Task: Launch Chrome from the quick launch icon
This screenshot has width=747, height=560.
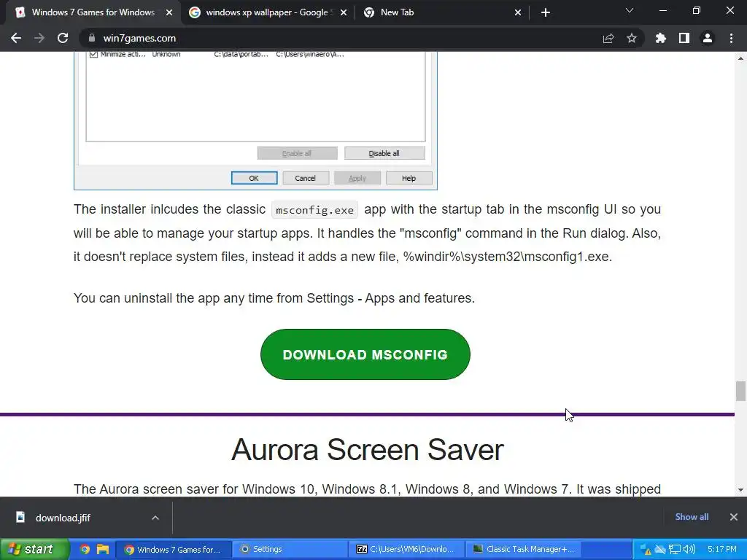Action: (85, 549)
